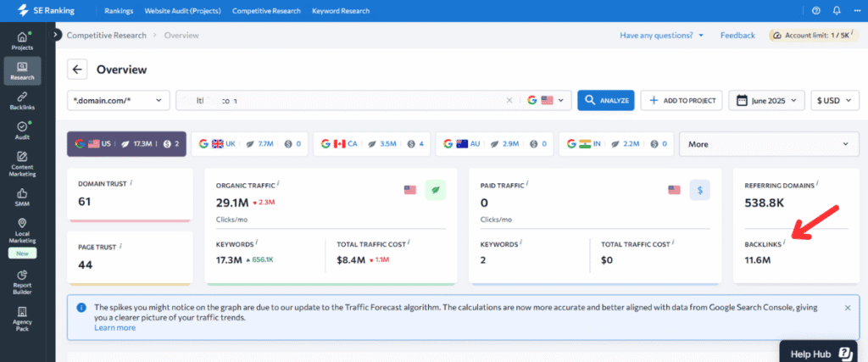Click the 29.1M organic traffic value
The image size is (868, 362).
click(231, 203)
